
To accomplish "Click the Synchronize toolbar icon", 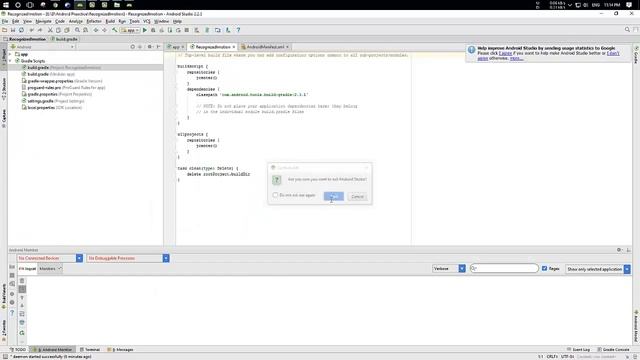I will click(x=21, y=30).
